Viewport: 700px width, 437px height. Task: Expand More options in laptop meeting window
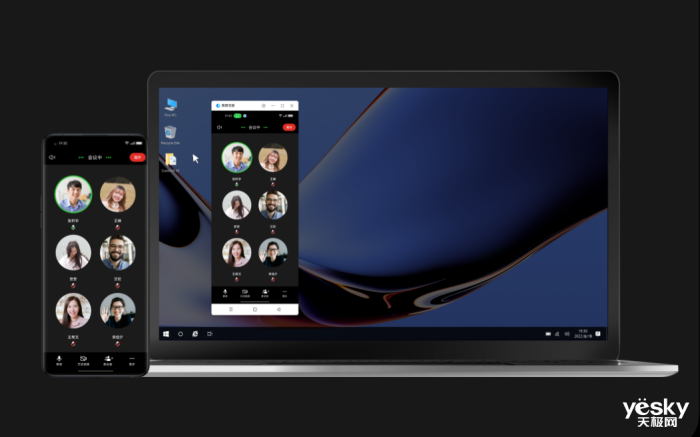(285, 292)
